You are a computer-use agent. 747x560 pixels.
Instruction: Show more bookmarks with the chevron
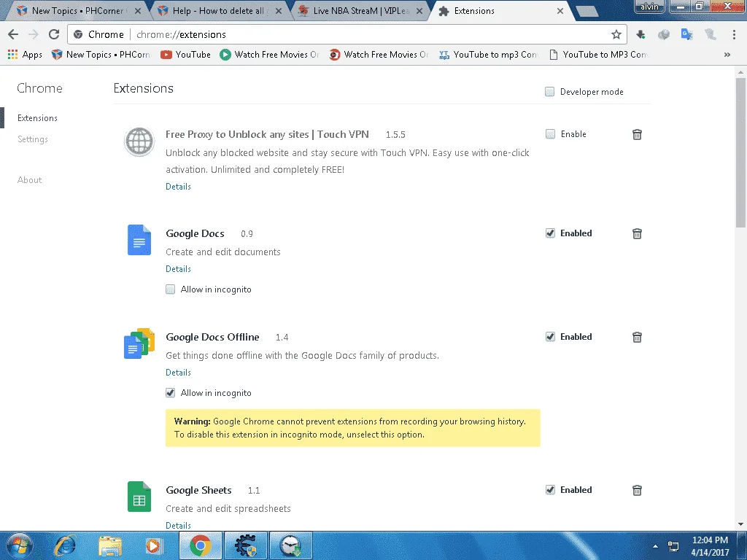coord(727,54)
